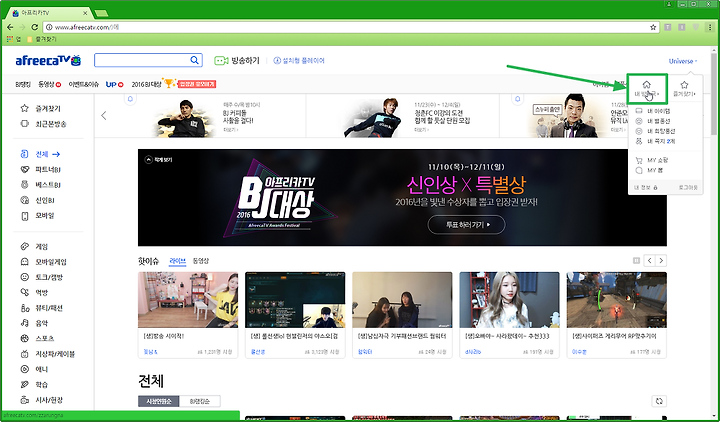
Task: Open the 2016 BJ대상 nav item
Action: [146, 84]
